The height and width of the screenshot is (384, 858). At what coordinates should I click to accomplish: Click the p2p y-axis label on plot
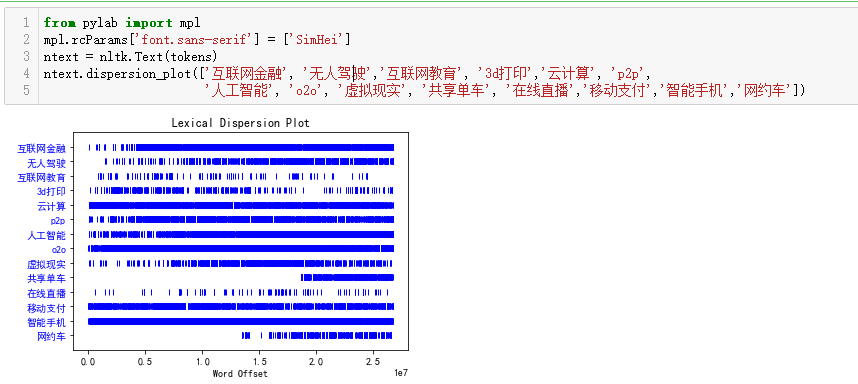[x=57, y=221]
